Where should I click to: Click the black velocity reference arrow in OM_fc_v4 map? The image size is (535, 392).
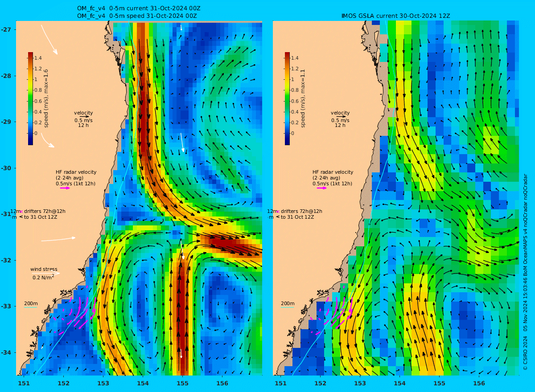click(84, 117)
